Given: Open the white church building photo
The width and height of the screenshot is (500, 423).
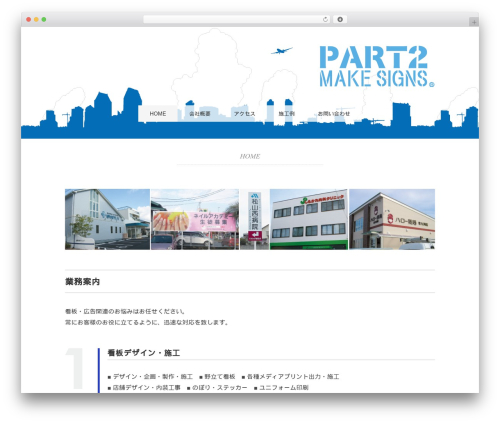Looking at the screenshot, I should coord(107,219).
